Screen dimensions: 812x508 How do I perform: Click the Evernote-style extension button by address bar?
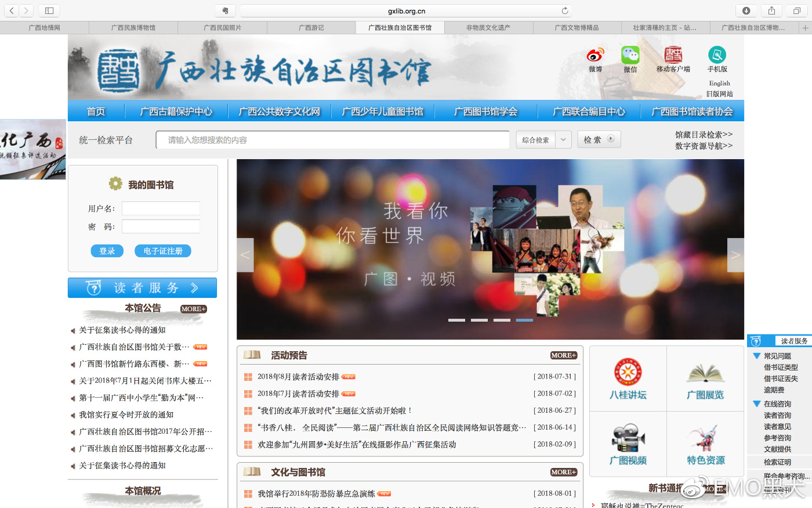pyautogui.click(x=225, y=10)
